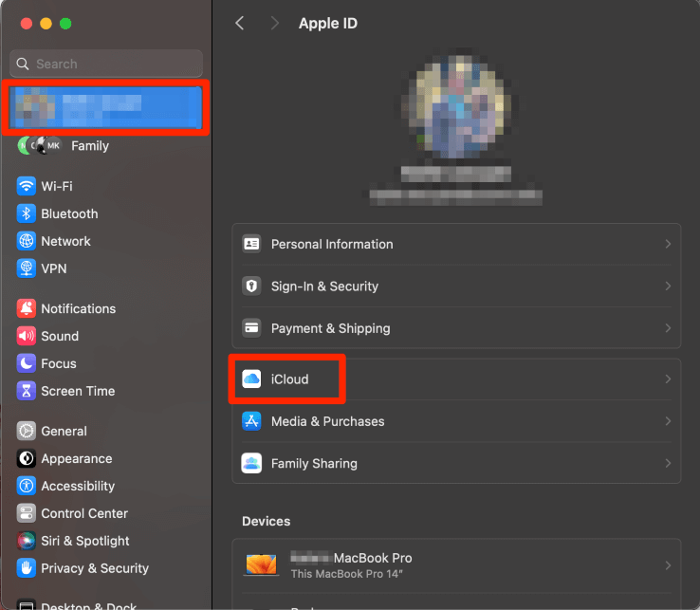The height and width of the screenshot is (610, 700).
Task: Click the MacBook Pro device name
Action: click(x=351, y=558)
